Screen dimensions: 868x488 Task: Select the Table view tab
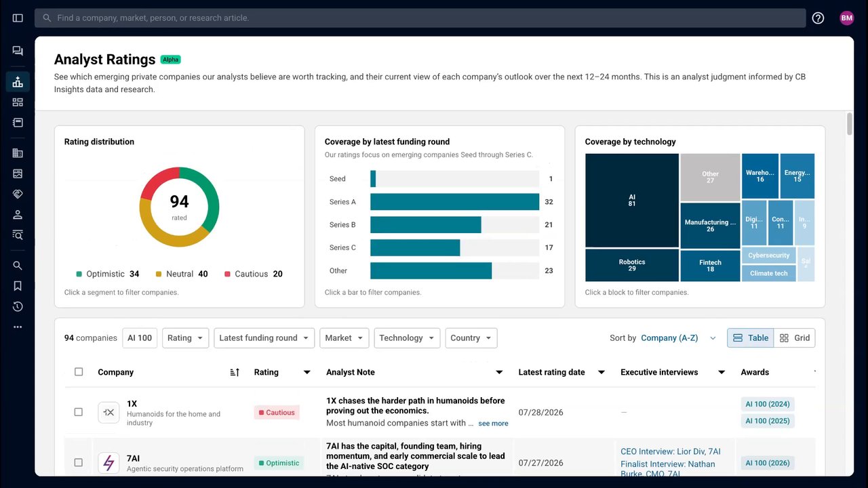click(x=751, y=338)
